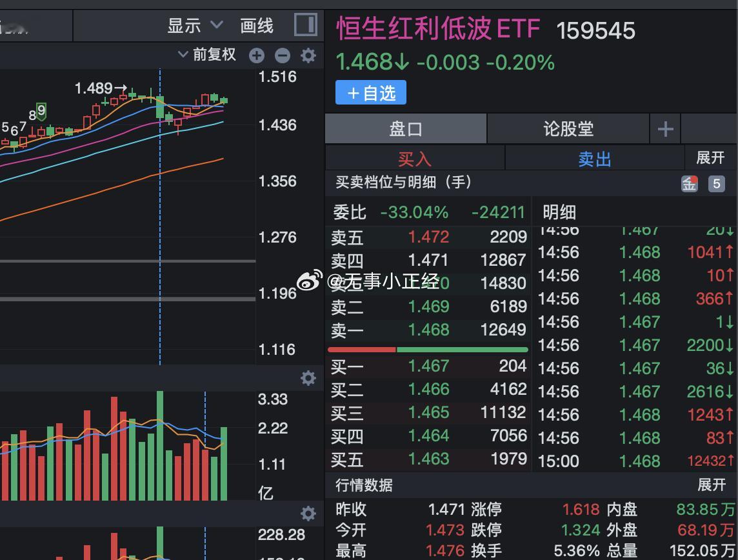The image size is (738, 560).
Task: Open the volume panel settings gear
Action: pyautogui.click(x=308, y=378)
